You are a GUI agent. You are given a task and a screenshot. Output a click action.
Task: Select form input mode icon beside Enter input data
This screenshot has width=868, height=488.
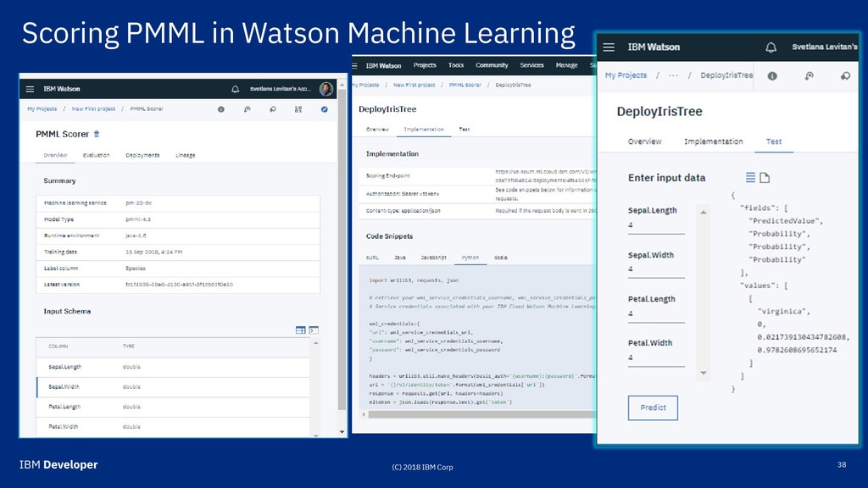click(750, 177)
